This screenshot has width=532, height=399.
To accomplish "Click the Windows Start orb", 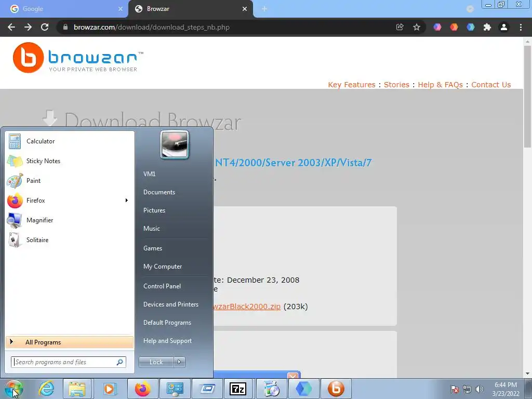I will click(x=14, y=389).
